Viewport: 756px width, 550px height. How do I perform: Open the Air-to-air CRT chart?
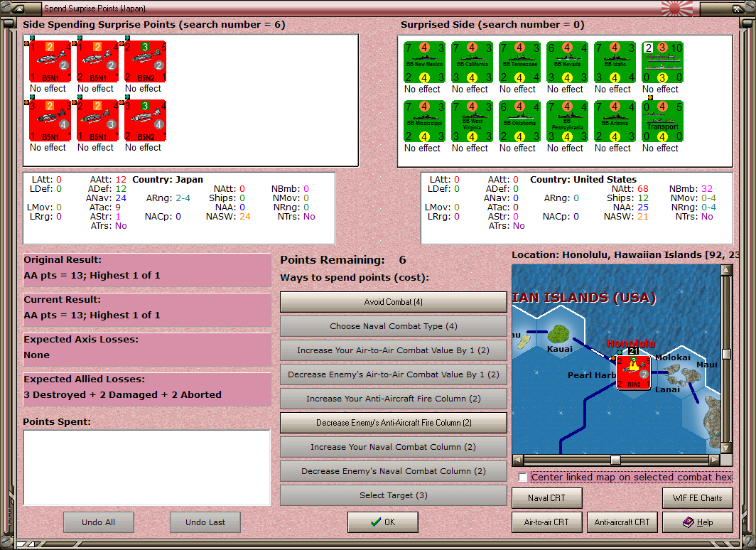547,522
